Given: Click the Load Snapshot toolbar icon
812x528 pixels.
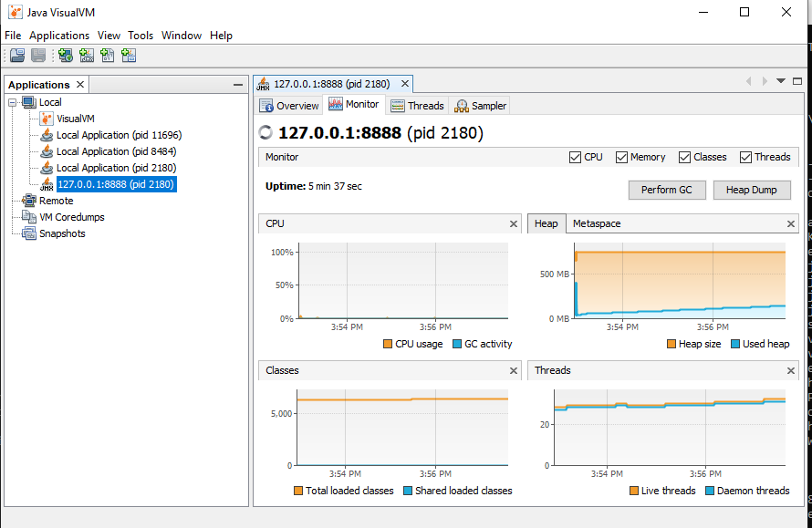Looking at the screenshot, I should 17,56.
